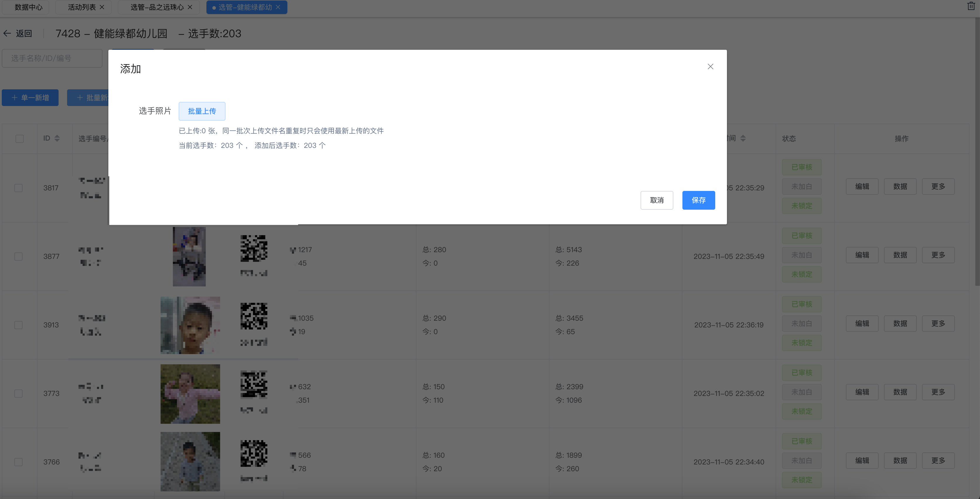Switch to 数据中心 tab
Screen dimensions: 980x499
pyautogui.click(x=28, y=7)
